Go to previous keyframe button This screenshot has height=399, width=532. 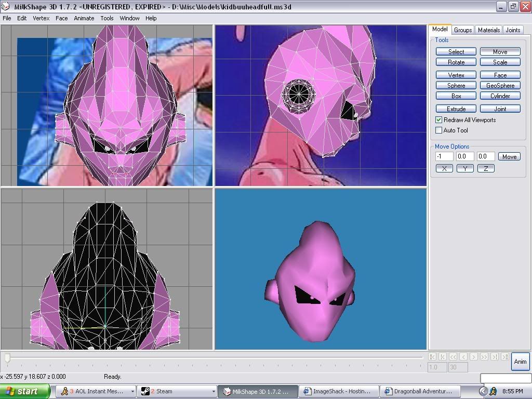coord(443,356)
